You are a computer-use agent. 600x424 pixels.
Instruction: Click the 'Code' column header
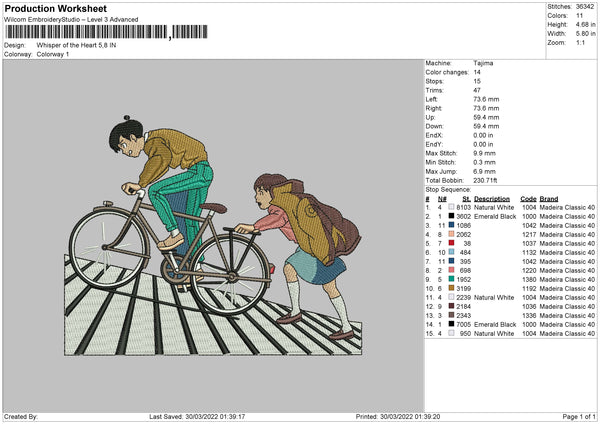point(528,199)
